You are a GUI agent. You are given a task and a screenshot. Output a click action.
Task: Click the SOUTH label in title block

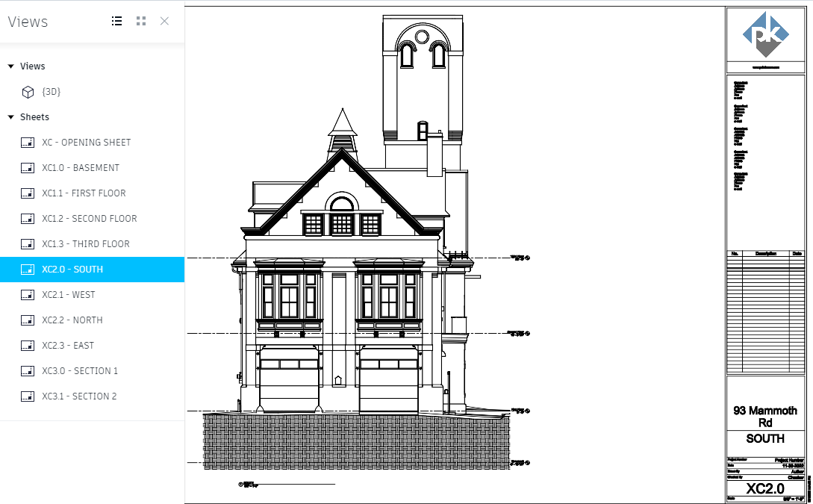click(765, 439)
